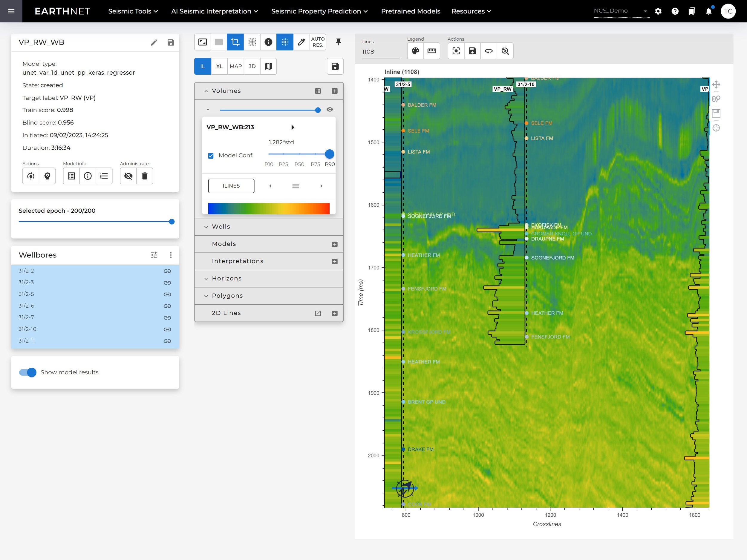Switch to the MAP view tab
Viewport: 747px width, 560px height.
click(x=235, y=66)
